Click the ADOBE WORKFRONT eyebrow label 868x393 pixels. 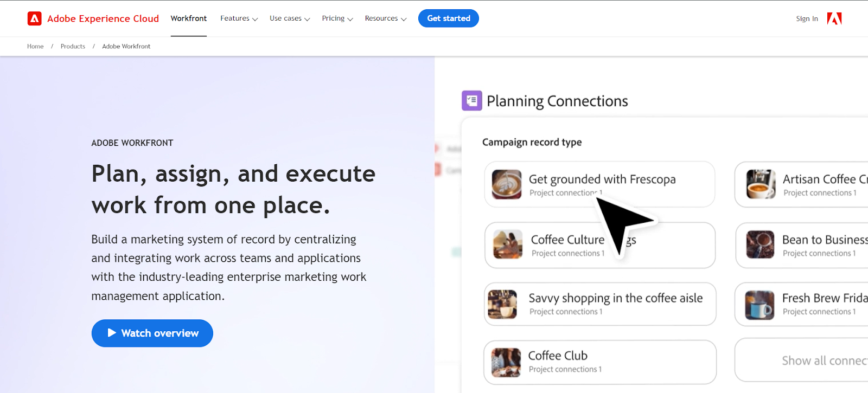coord(132,143)
